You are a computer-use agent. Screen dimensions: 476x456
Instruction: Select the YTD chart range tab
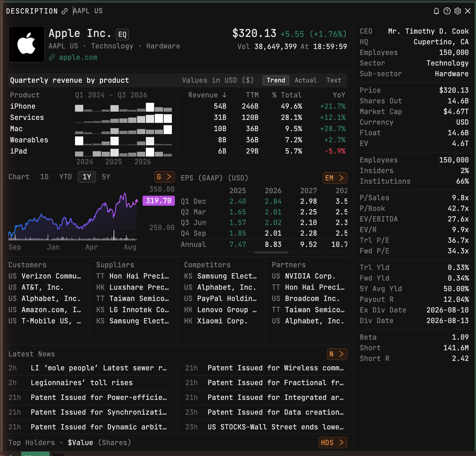66,177
